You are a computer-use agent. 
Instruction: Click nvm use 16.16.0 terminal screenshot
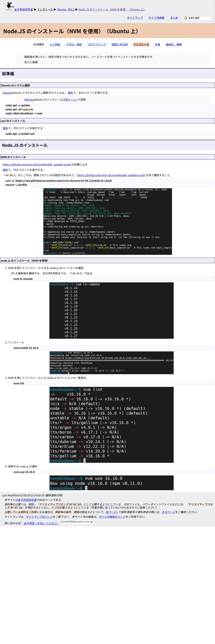point(111,483)
